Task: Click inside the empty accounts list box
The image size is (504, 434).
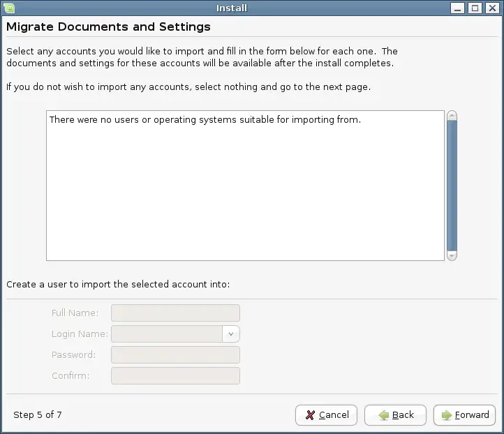Action: (x=244, y=195)
